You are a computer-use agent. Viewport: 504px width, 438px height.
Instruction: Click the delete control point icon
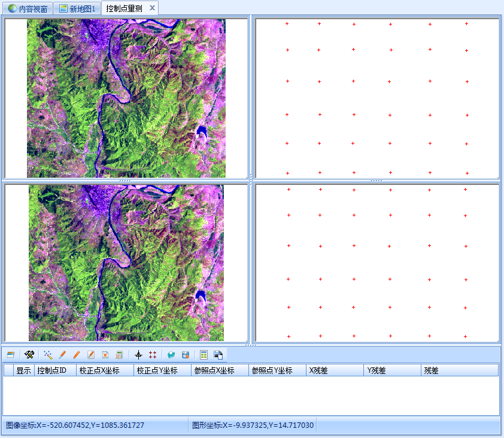(x=105, y=355)
